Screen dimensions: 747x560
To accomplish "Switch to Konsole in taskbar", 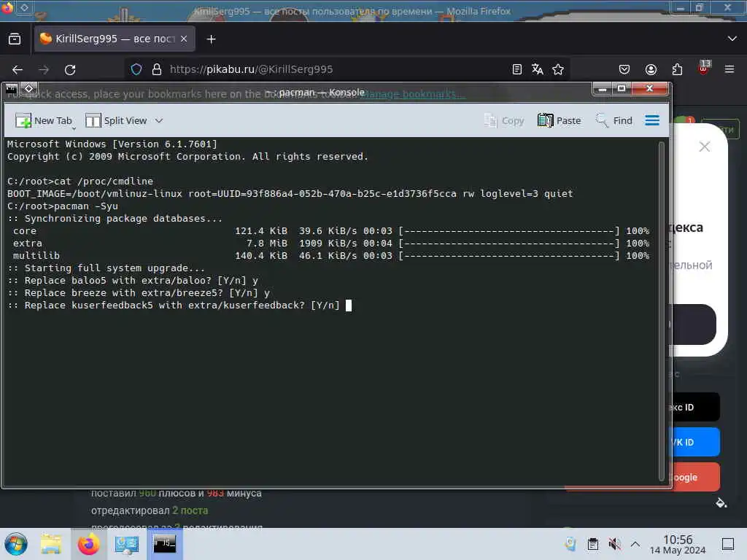I will coord(164,544).
